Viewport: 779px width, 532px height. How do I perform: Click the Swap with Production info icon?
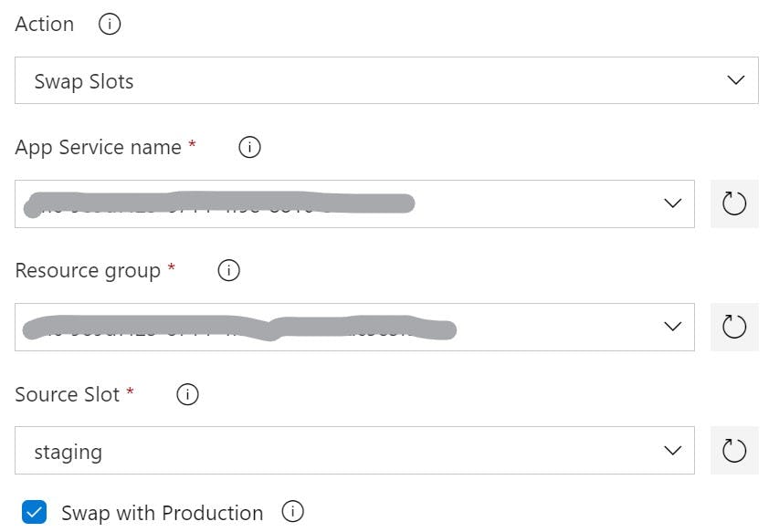[293, 513]
